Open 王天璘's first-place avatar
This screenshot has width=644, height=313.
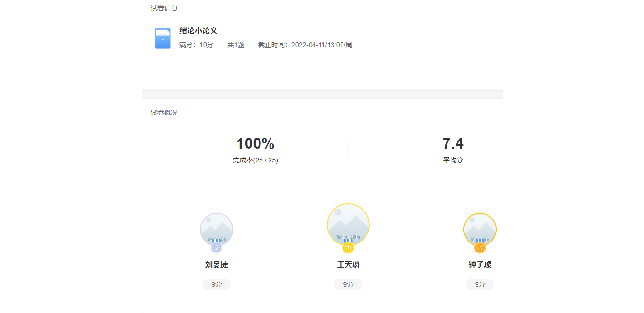pyautogui.click(x=348, y=223)
